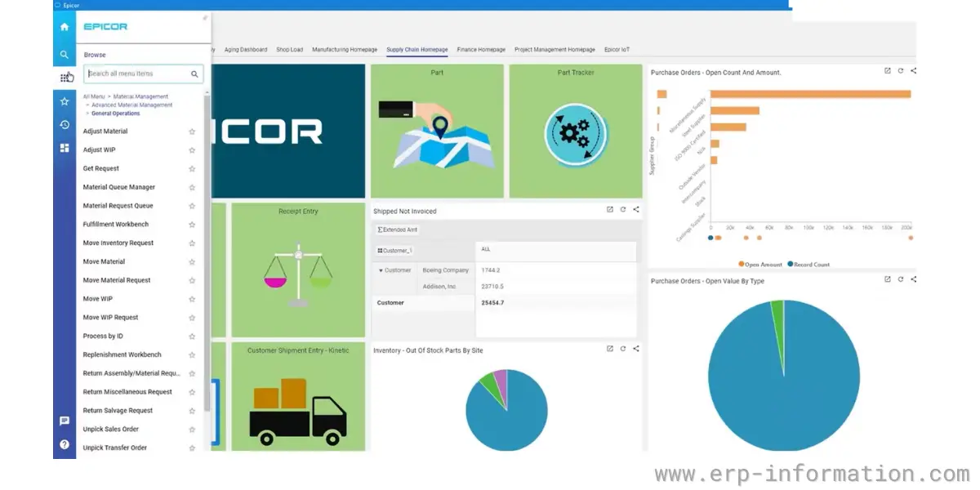Open Purchase Orders Open Value By Type externally
The width and height of the screenshot is (980, 490).
(888, 279)
